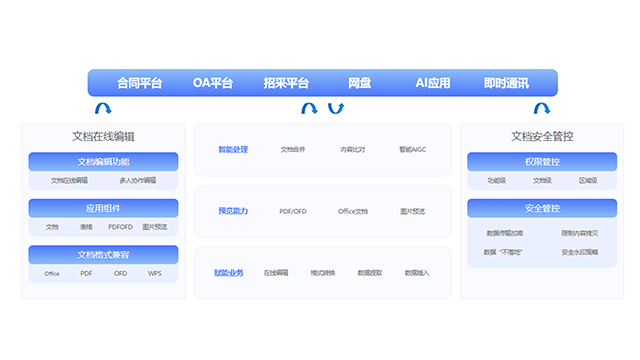This screenshot has width=640, height=360.
Task: Click the 安全管控 blue header
Action: [x=542, y=208]
